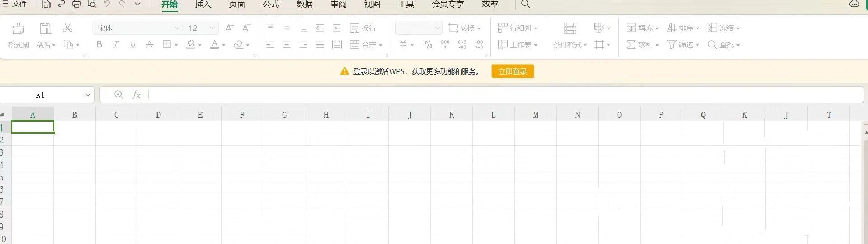This screenshot has height=244, width=868.
Task: Click Filter (筛选) button
Action: tap(683, 45)
